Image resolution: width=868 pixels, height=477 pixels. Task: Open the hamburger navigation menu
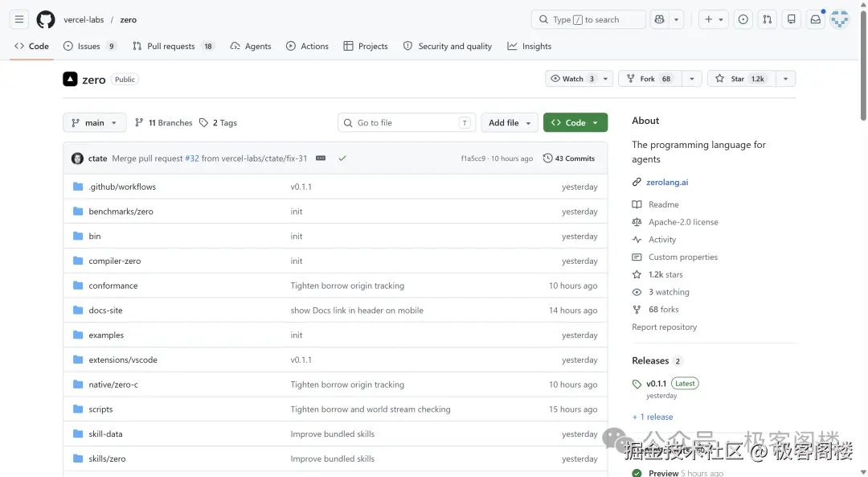click(19, 19)
